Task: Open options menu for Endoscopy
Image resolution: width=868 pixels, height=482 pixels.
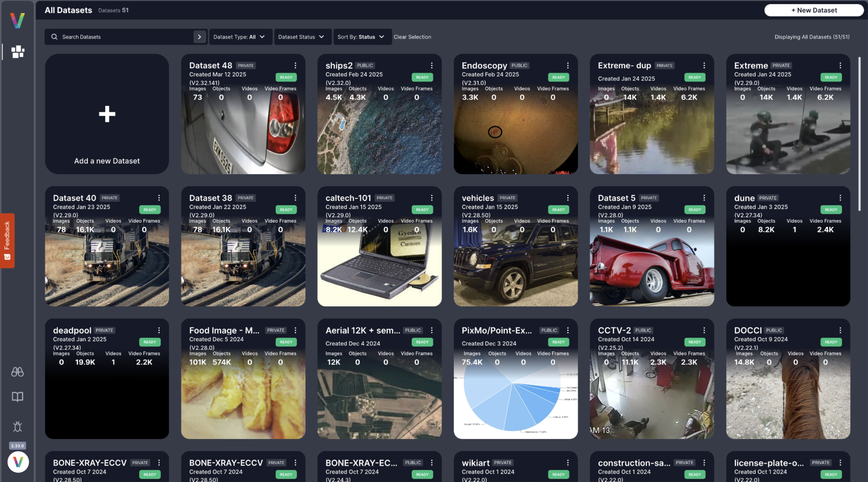Action: [568, 65]
